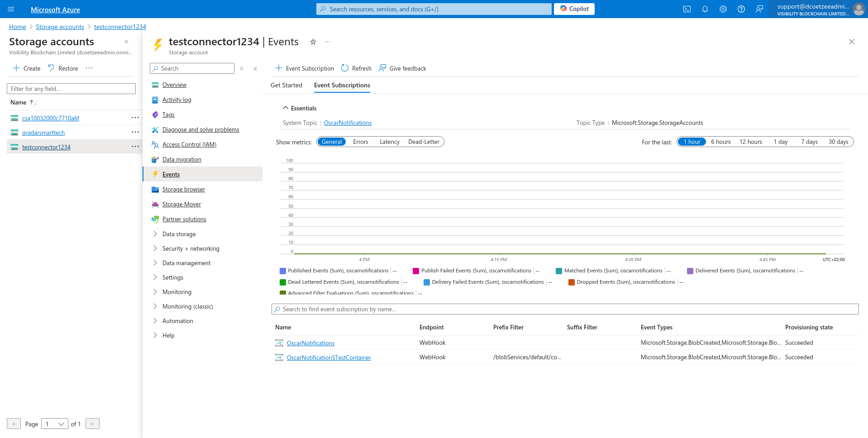868x438 pixels.
Task: Open the notifications bell
Action: click(705, 9)
